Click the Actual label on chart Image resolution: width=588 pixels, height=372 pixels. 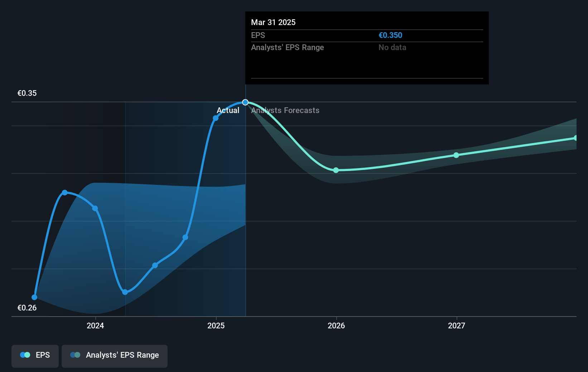coord(228,111)
